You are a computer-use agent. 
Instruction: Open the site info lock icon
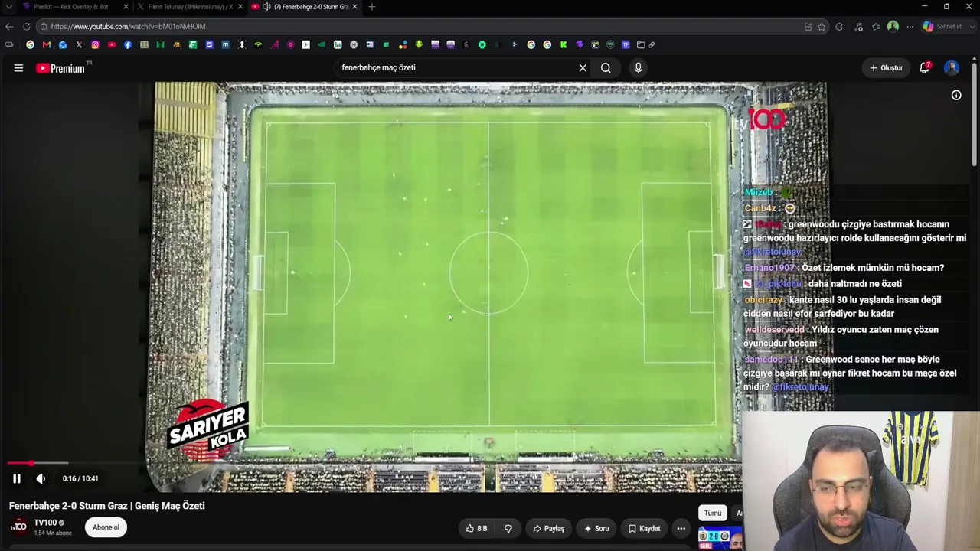(x=44, y=27)
